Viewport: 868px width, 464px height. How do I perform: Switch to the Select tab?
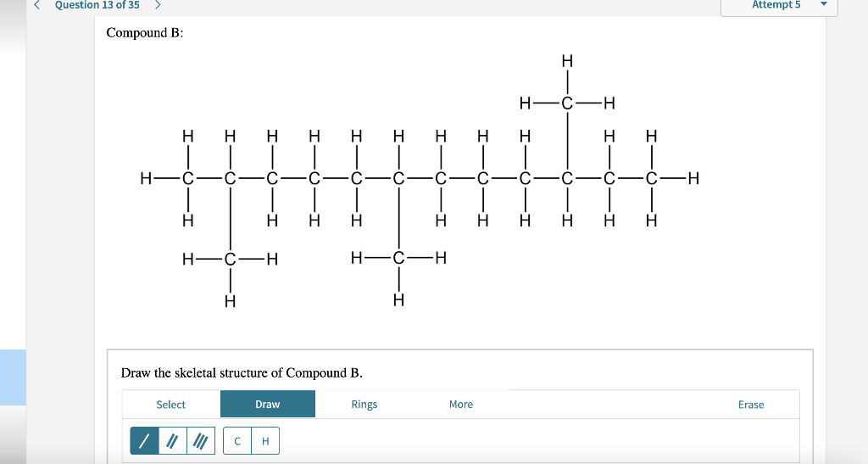(x=170, y=405)
